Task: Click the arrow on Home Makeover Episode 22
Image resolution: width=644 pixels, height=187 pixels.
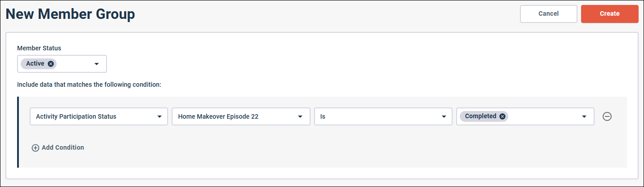Action: (x=301, y=117)
